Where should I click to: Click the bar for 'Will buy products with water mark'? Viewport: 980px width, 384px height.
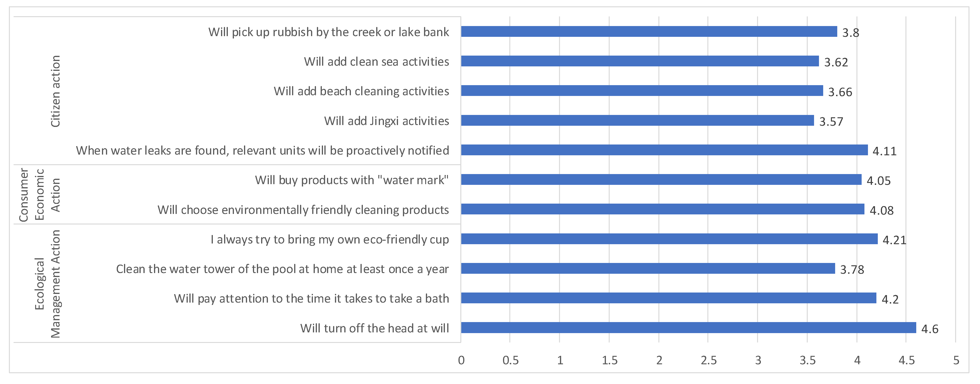[x=661, y=179]
